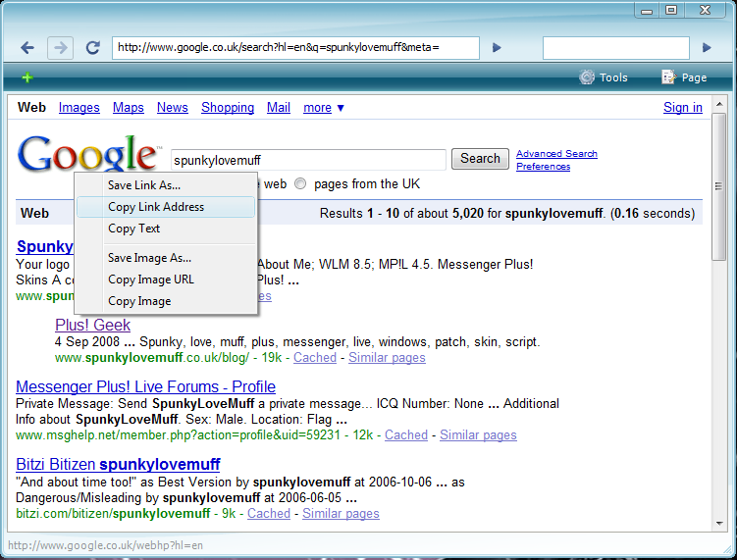The height and width of the screenshot is (560, 737).
Task: Click the Google search query text field
Action: point(307,159)
